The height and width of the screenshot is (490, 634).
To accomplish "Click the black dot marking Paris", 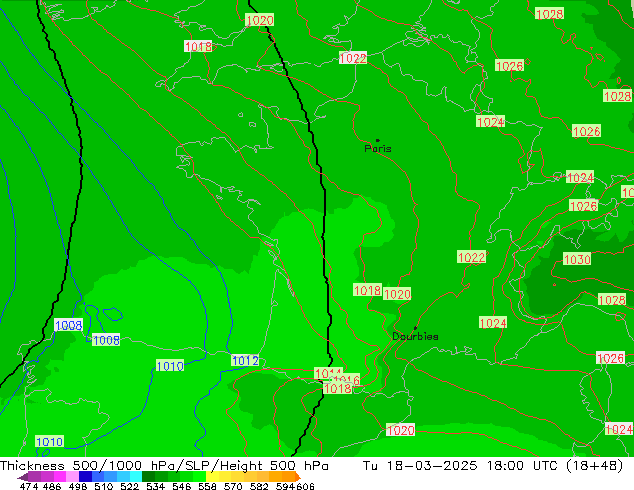I will (378, 140).
